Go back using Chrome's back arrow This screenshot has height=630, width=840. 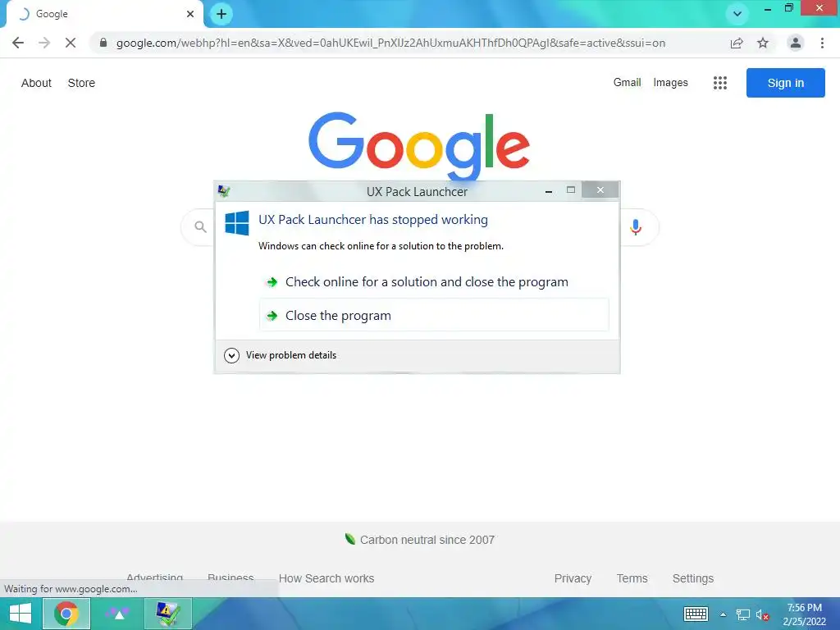pos(18,43)
